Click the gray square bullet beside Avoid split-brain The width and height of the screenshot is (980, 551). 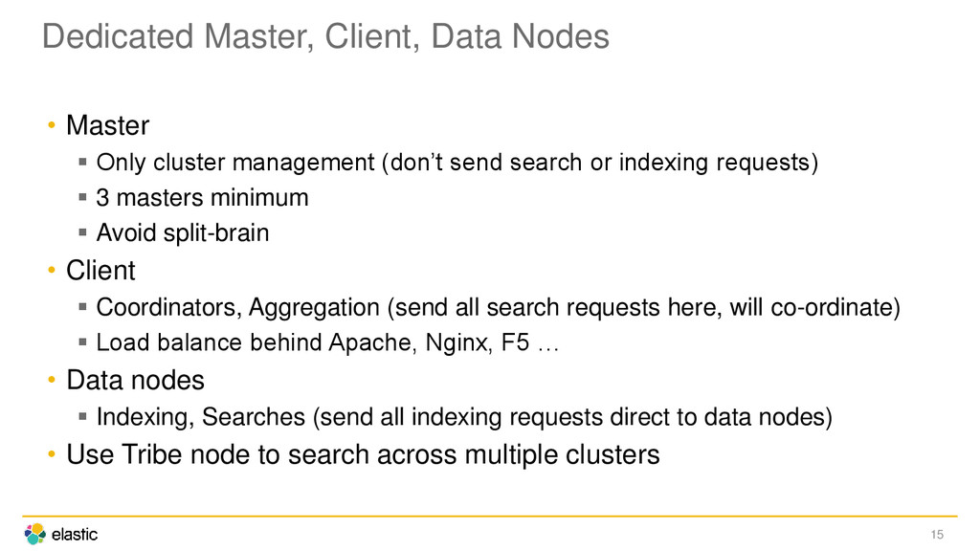coord(82,232)
